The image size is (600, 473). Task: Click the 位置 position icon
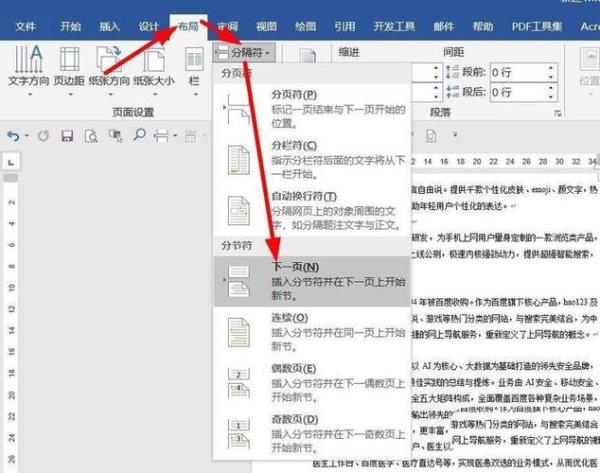pos(589,59)
